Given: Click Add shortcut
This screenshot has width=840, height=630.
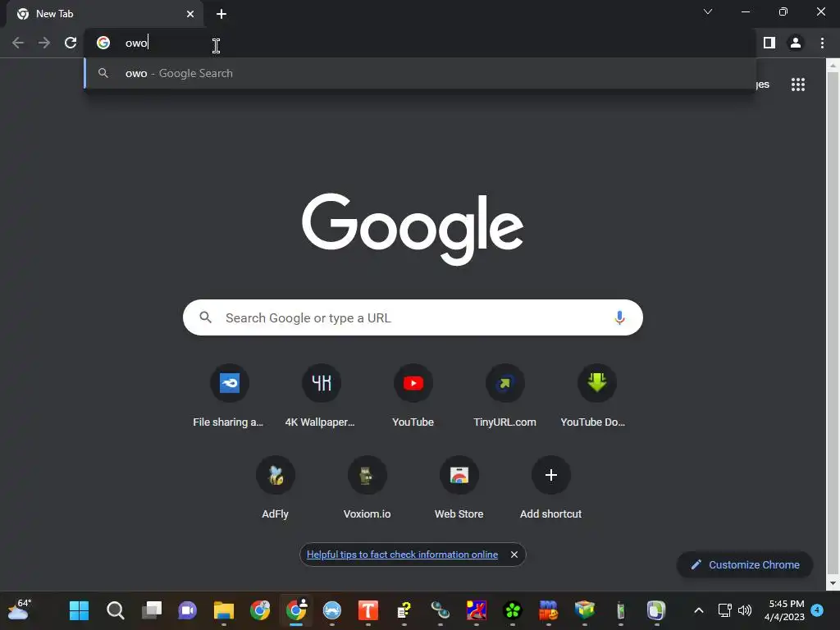Looking at the screenshot, I should (x=550, y=488).
